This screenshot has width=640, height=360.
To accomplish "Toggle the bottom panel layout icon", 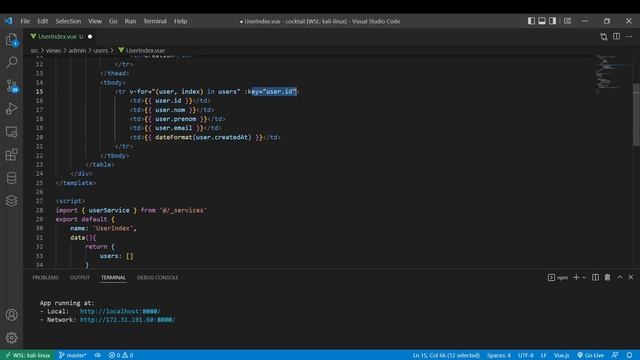I will coord(542,21).
